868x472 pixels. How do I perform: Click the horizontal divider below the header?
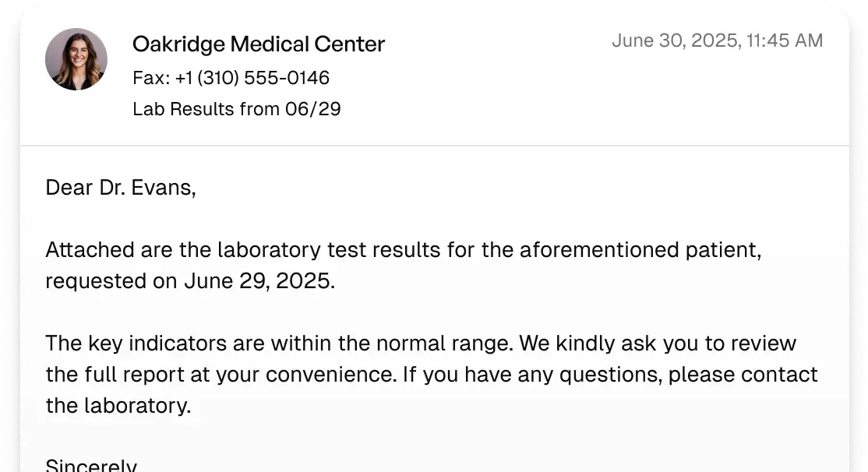[x=435, y=146]
